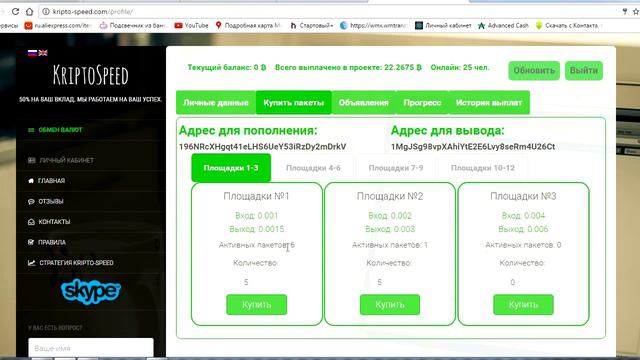Click the Skype logo in the sidebar

[91, 291]
